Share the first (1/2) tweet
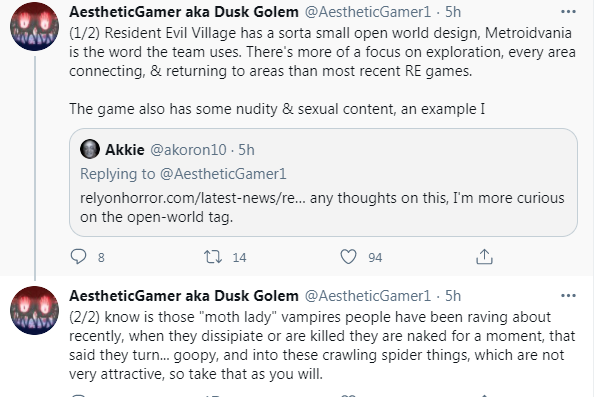The image size is (595, 397). [484, 257]
